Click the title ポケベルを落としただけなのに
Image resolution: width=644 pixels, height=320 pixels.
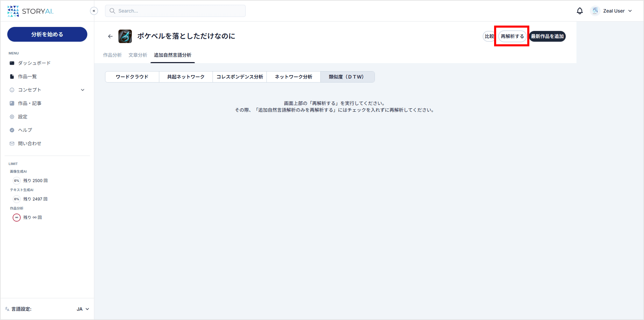(x=186, y=36)
